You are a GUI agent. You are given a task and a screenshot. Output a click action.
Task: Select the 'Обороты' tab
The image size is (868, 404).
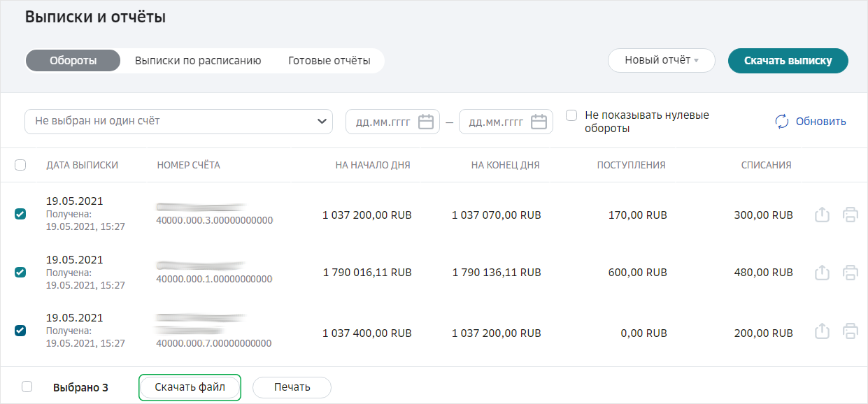(73, 60)
